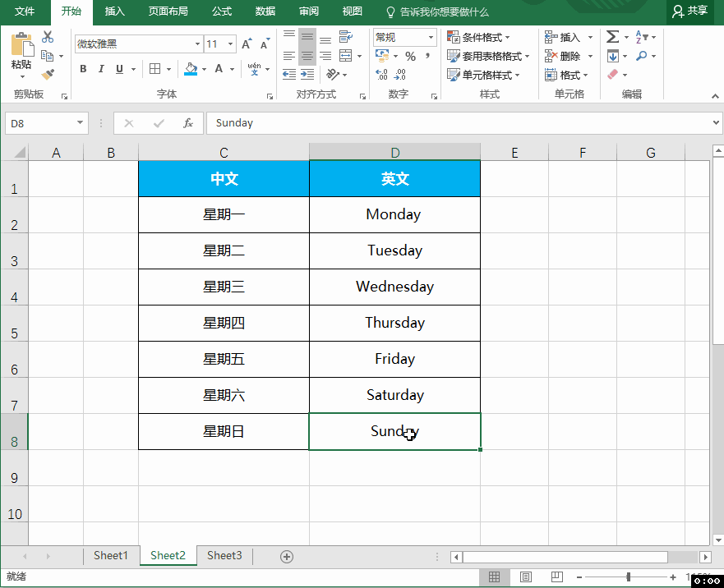Image resolution: width=724 pixels, height=588 pixels.
Task: Select the cell containing Wednesday
Action: 394,287
